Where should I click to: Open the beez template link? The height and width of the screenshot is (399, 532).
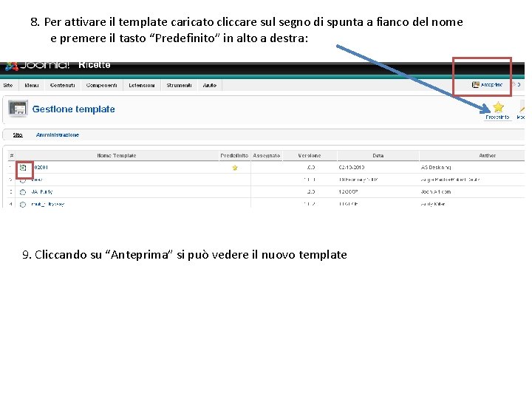(37, 180)
